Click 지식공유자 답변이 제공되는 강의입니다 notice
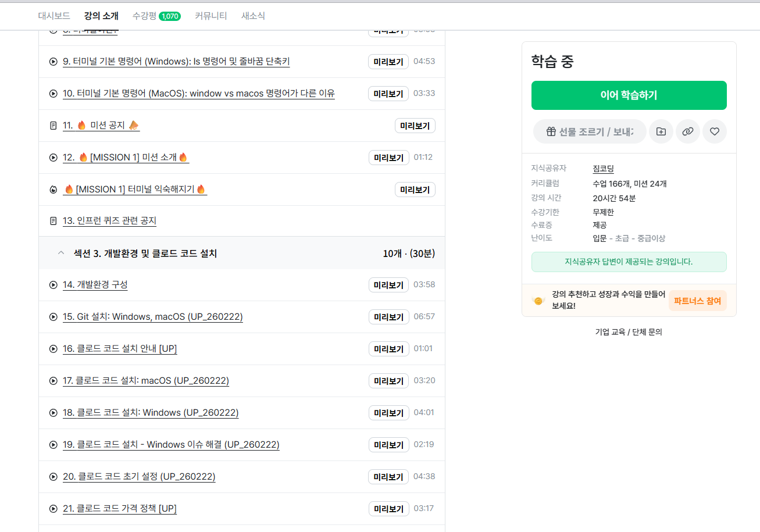 [x=629, y=262]
